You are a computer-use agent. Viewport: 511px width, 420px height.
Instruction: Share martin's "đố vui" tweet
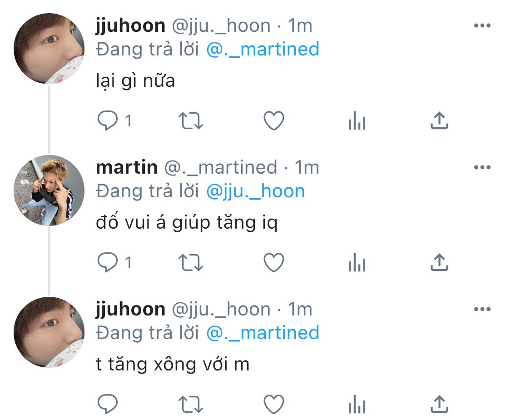[x=439, y=263]
